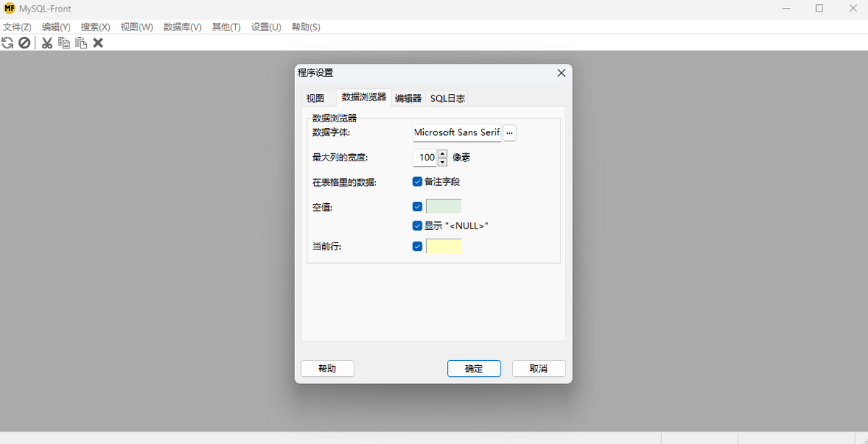Click the 数据字体 Microsoft Sans Serif field
The height and width of the screenshot is (444, 868).
pyautogui.click(x=456, y=133)
